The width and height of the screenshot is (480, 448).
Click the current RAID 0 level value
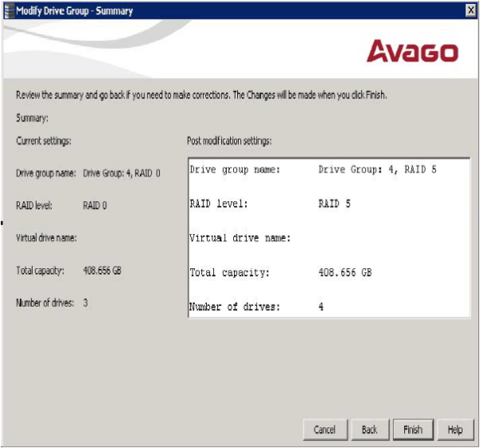point(95,205)
